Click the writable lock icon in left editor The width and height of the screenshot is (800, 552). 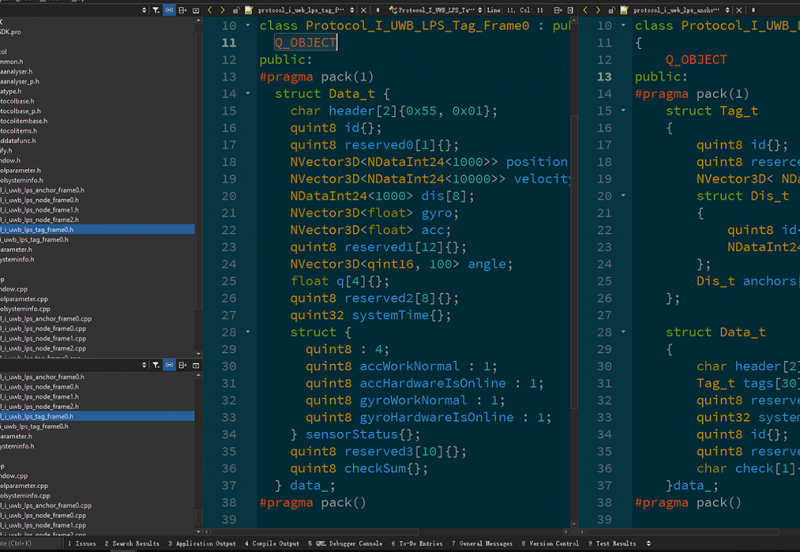point(236,10)
